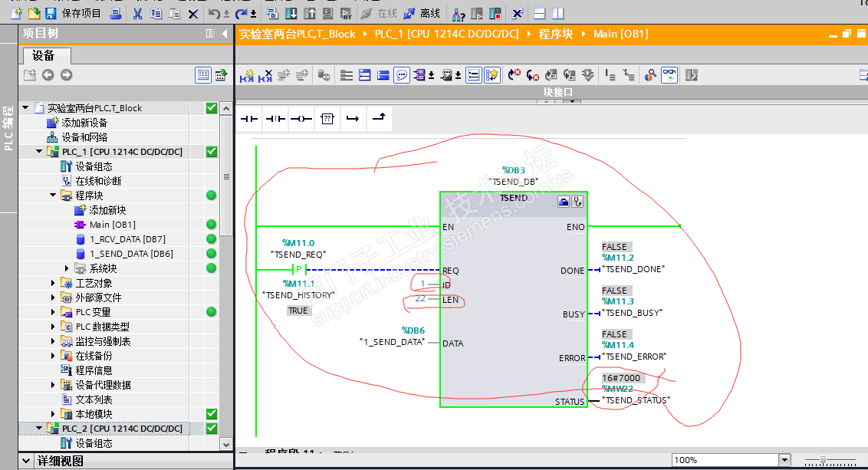Expand the 详细视图 panel
868x470 pixels.
(27, 461)
